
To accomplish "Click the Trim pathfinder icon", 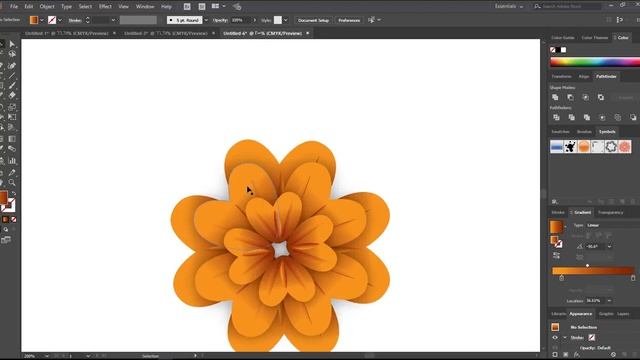I will 571,118.
